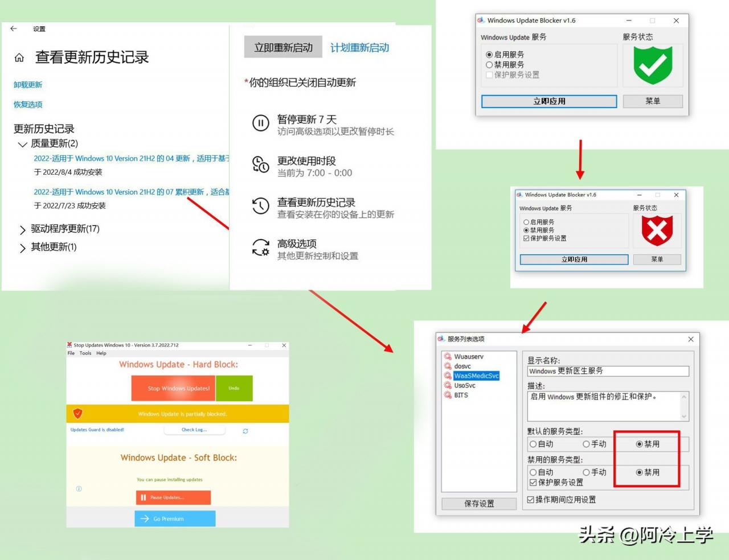Screen dimensions: 729x560
Task: Expand the 其他更新(1) section
Action: pyautogui.click(x=23, y=248)
